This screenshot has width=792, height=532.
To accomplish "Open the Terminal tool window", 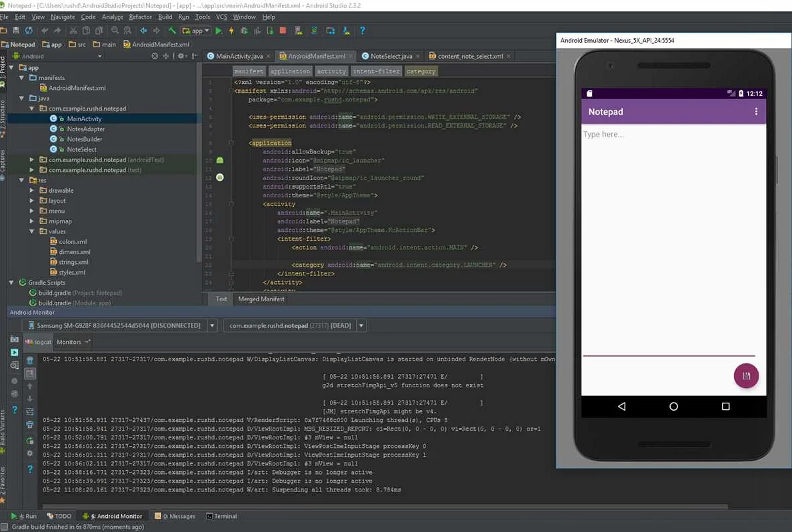I will (221, 517).
